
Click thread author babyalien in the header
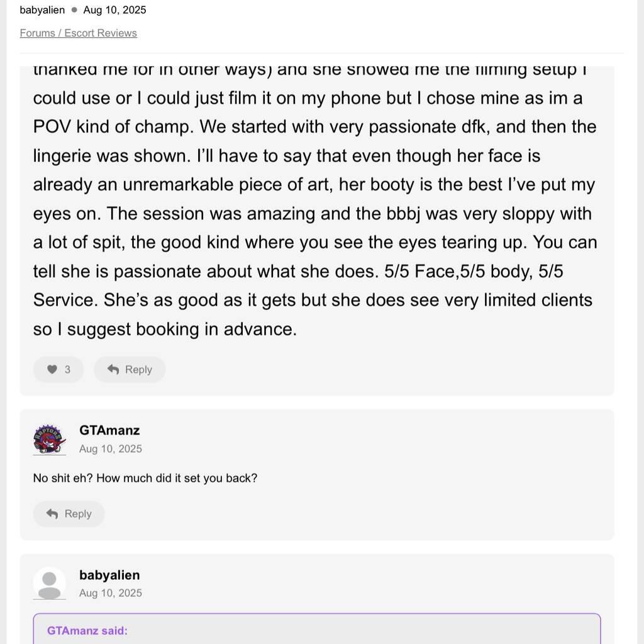click(x=42, y=10)
